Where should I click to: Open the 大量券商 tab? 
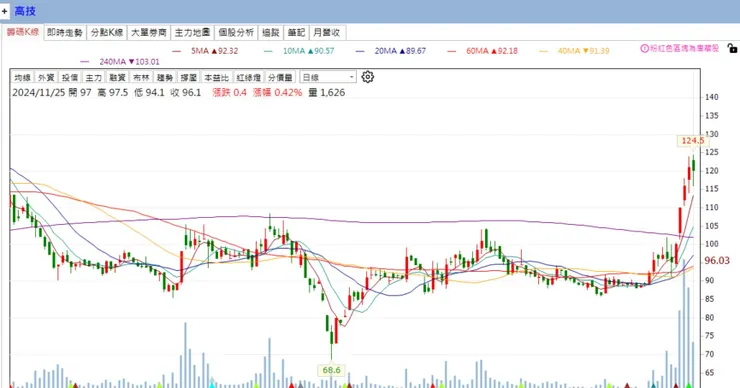click(149, 33)
